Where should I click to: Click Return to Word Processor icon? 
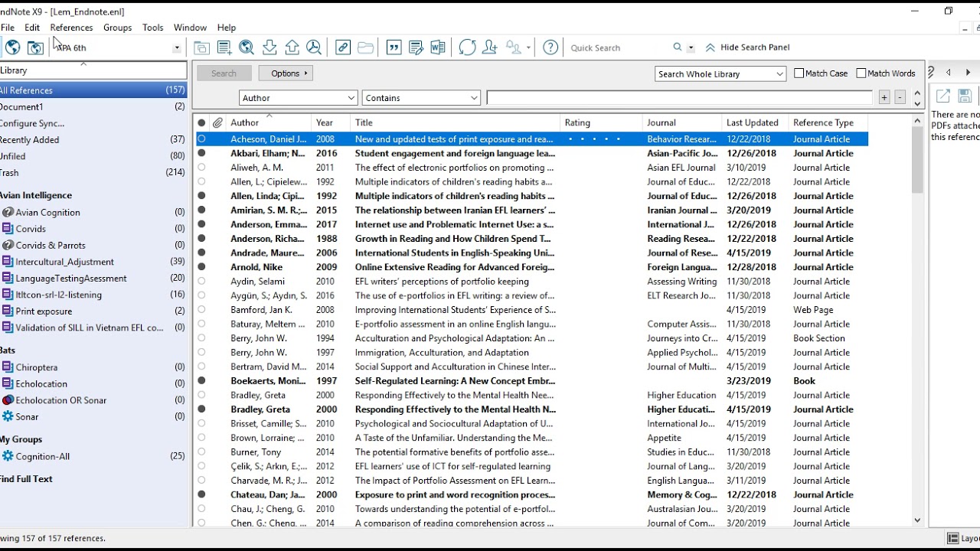click(438, 47)
